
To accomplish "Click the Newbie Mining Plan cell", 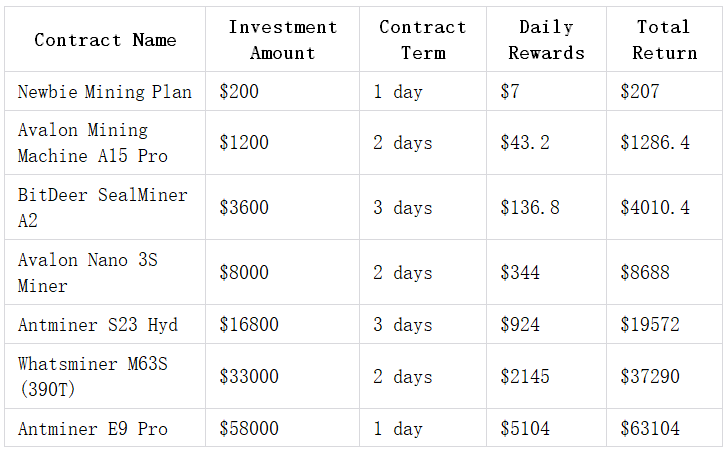I will 105,92.
